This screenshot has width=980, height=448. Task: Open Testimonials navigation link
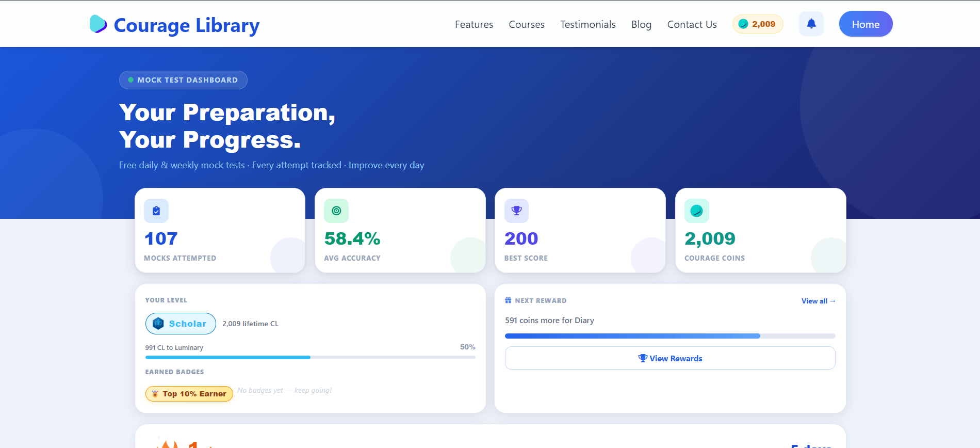(588, 24)
